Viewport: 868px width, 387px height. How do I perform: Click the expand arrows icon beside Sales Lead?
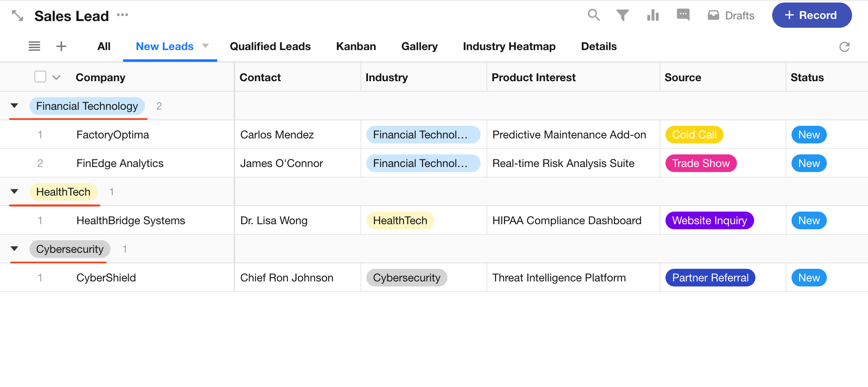tap(18, 16)
